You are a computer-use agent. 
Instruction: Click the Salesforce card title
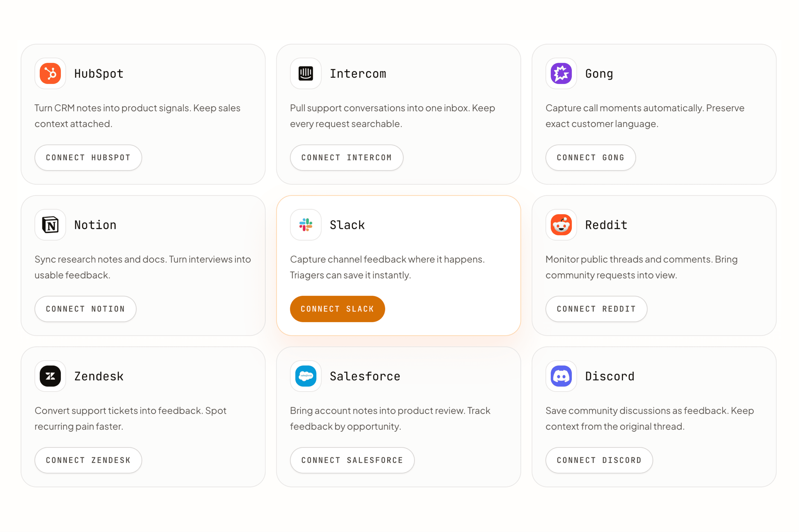click(x=365, y=376)
